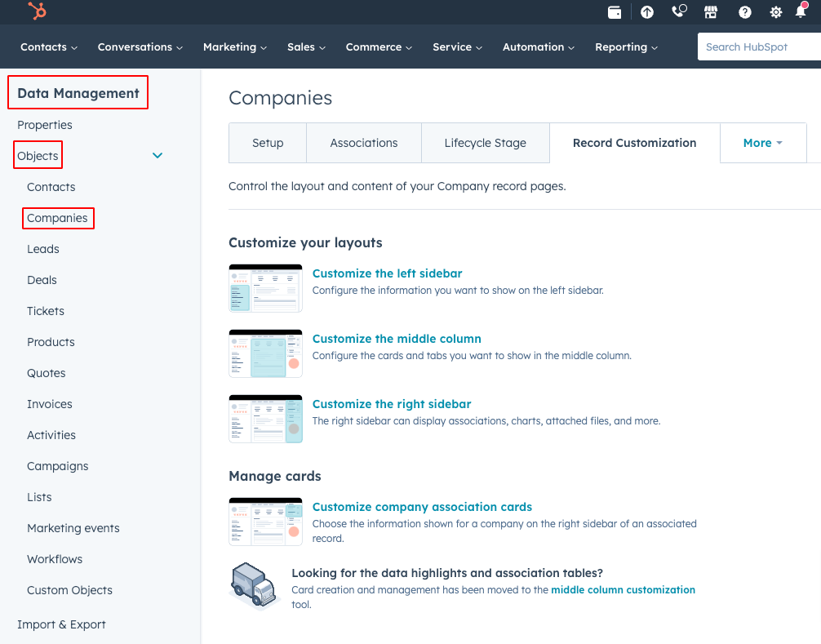Open the Marketing navigation dropdown
Viewport: 821px width, 644px height.
coord(234,47)
